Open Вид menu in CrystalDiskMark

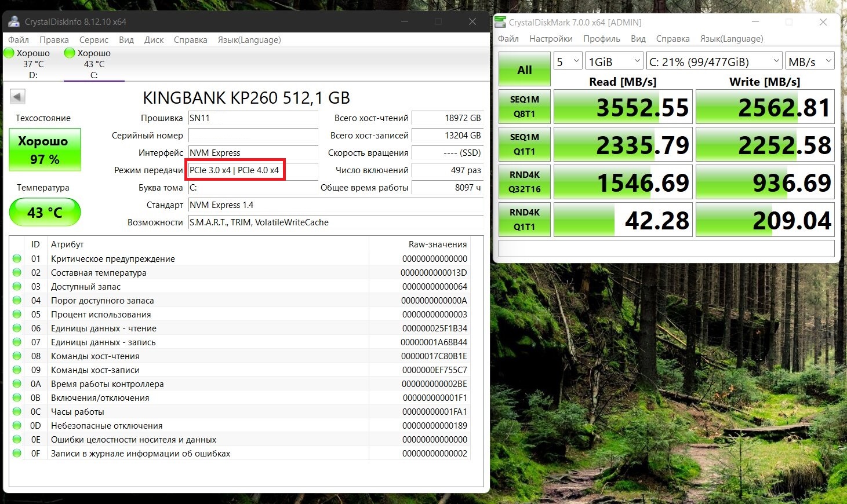coord(638,39)
